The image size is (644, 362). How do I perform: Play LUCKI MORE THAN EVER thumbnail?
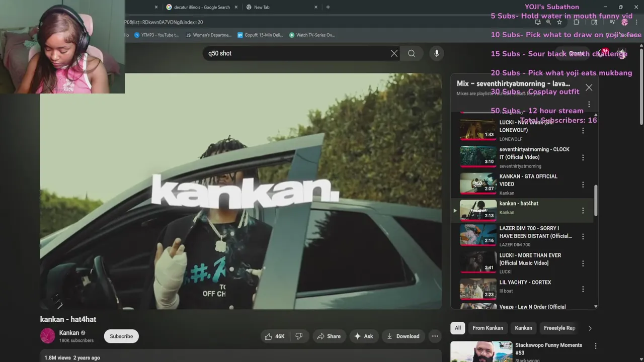coord(478,262)
